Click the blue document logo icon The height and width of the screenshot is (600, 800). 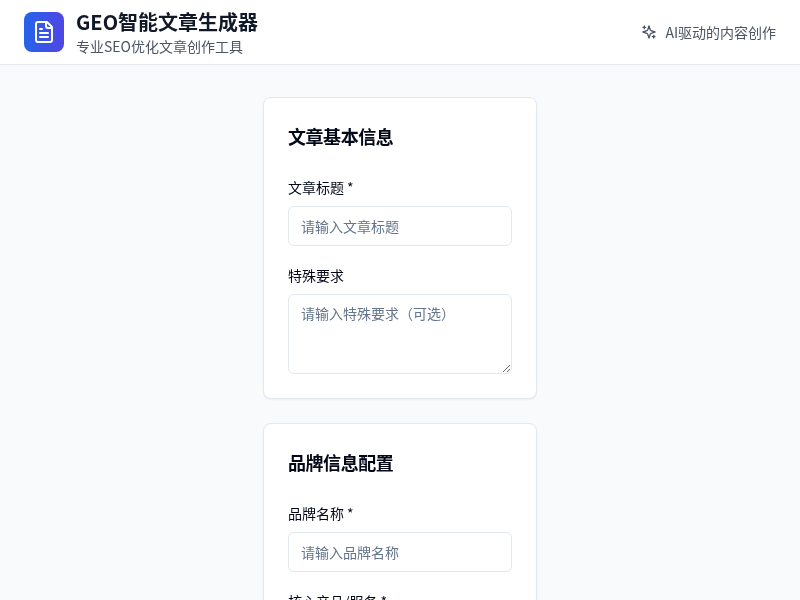coord(44,32)
